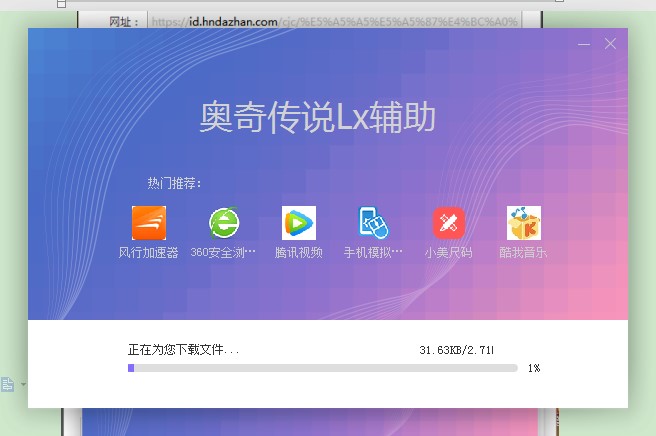This screenshot has width=656, height=436.
Task: Click the 酷我音乐 label text
Action: click(x=523, y=252)
